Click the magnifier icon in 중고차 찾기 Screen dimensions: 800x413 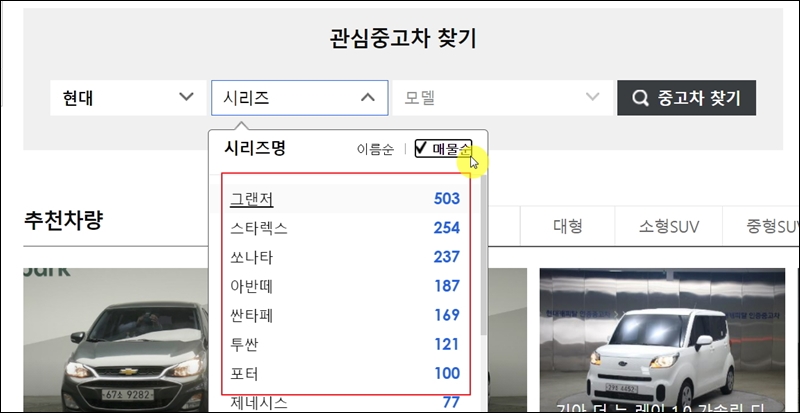[x=640, y=98]
